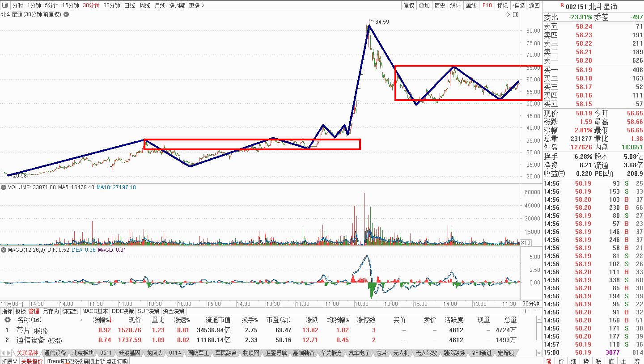Screen dimensions: 644x364
Task: Click the 叠加 overlay button
Action: [x=424, y=5]
